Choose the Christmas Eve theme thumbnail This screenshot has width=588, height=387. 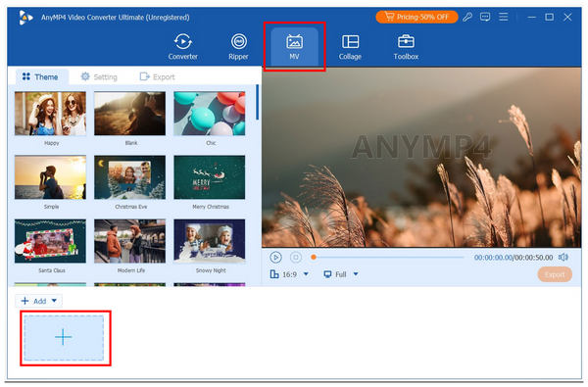click(x=129, y=177)
